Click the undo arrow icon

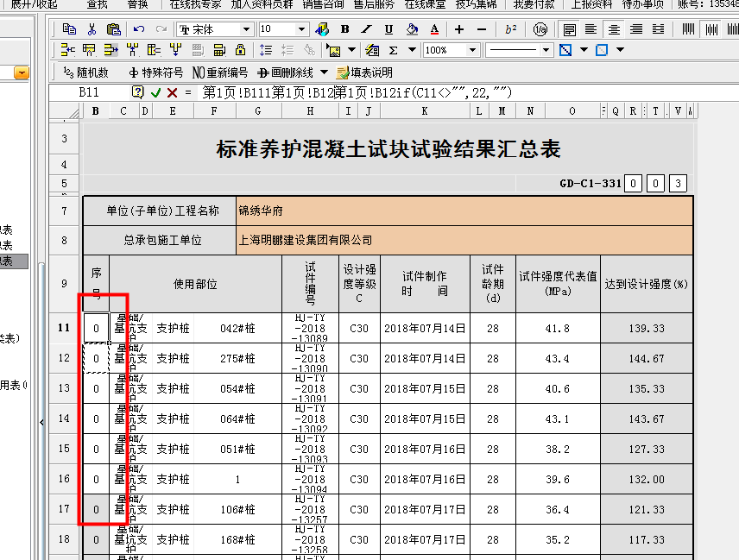click(x=139, y=29)
